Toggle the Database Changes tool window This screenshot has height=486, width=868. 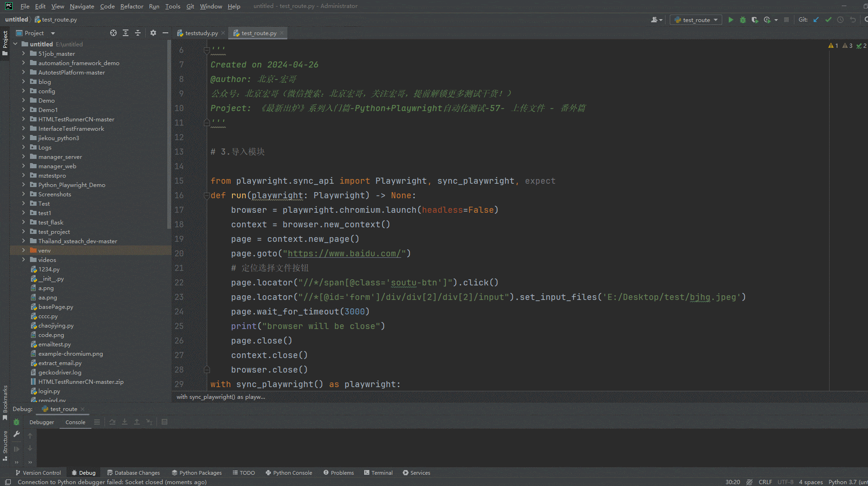pyautogui.click(x=134, y=473)
